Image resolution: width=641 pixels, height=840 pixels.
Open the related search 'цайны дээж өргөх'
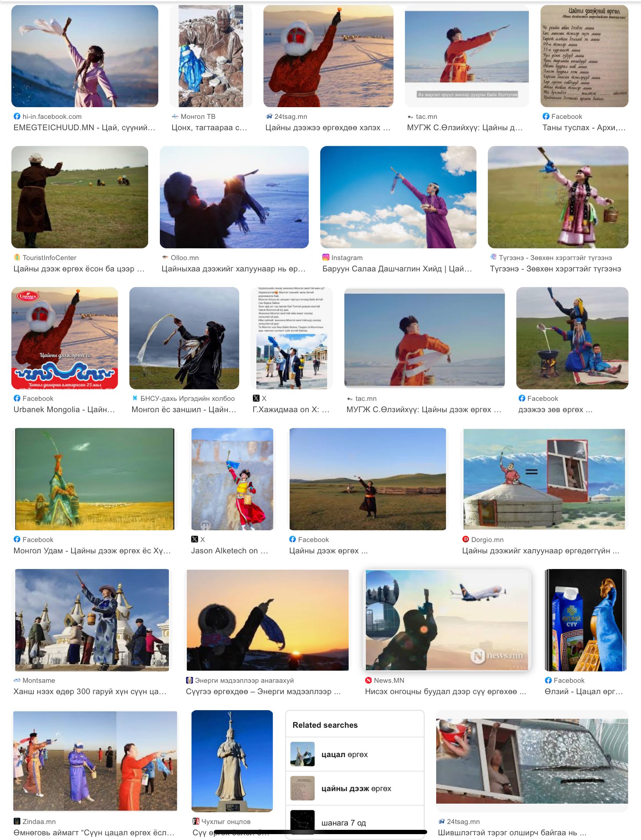coord(355,788)
